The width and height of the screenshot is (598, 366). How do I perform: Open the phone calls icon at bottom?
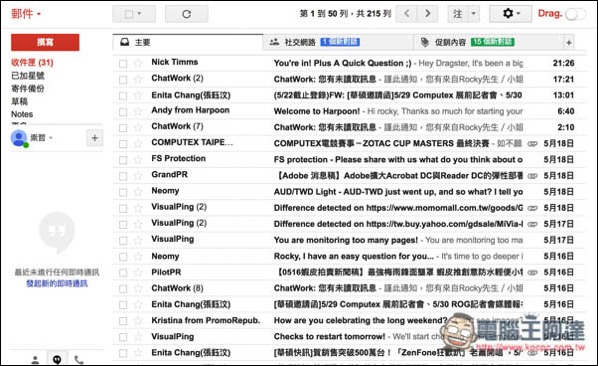coord(79,360)
